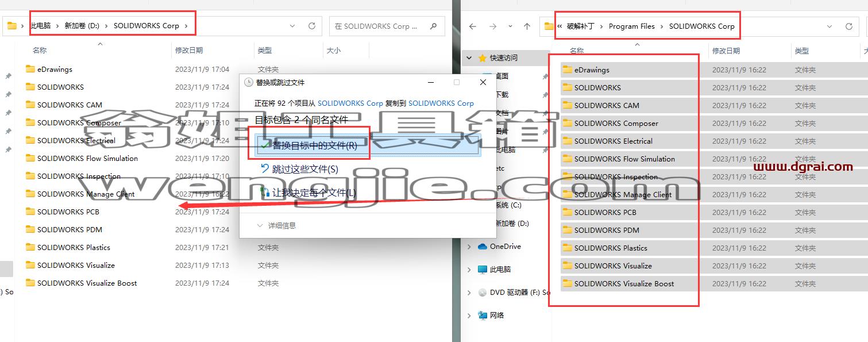The image size is (868, 342).
Task: Sort left window by 类型 column
Action: (x=265, y=51)
